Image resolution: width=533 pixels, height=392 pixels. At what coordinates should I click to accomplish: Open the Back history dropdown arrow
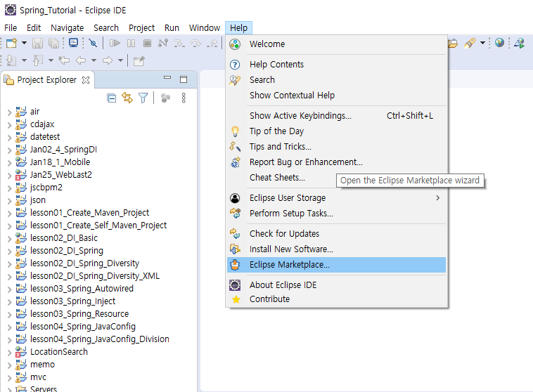point(94,60)
